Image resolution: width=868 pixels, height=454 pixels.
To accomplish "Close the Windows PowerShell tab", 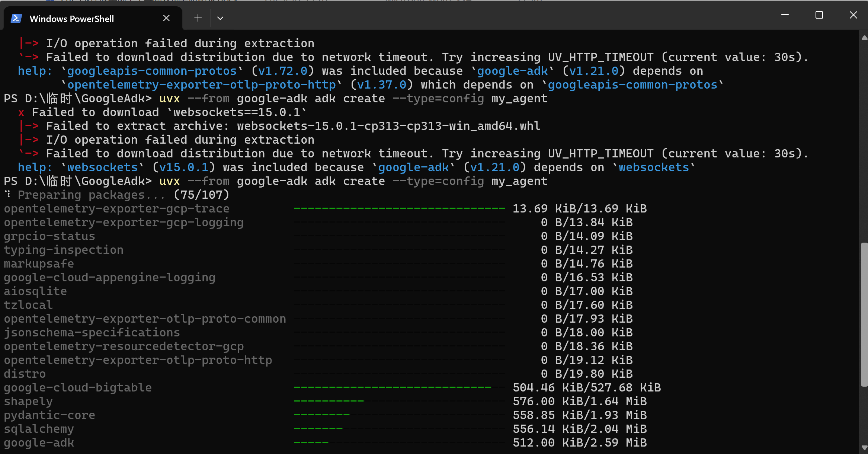I will tap(166, 18).
